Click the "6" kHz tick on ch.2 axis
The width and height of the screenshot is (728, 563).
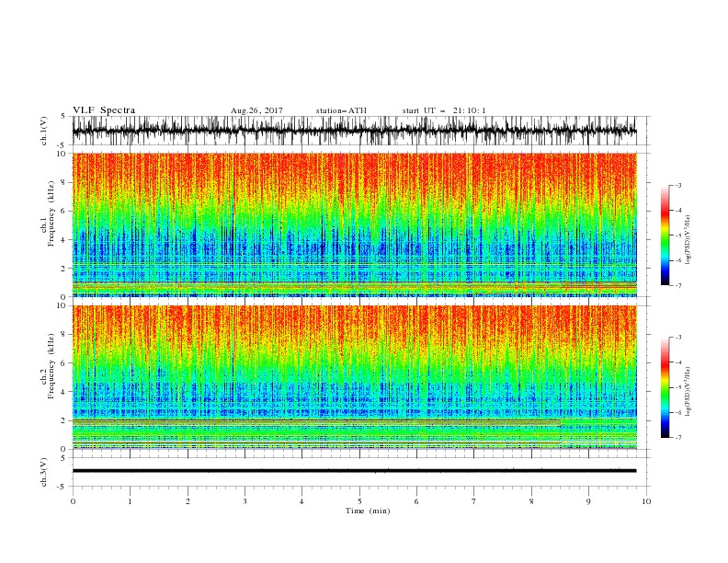tap(64, 362)
